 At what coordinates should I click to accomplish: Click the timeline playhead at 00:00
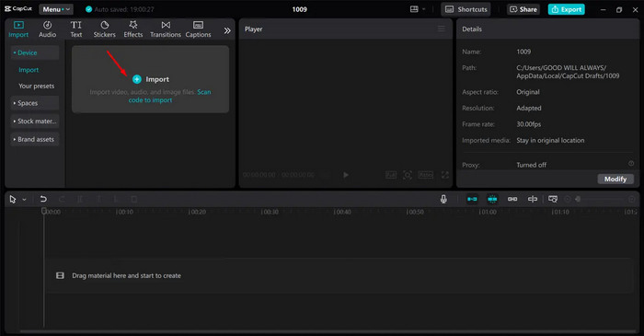[x=44, y=211]
